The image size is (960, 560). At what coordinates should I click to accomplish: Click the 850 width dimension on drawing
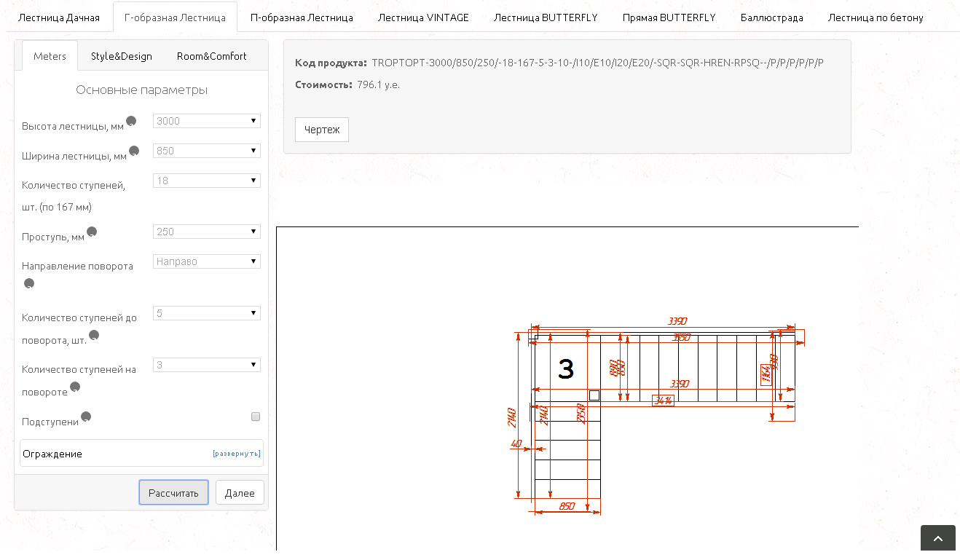point(567,506)
